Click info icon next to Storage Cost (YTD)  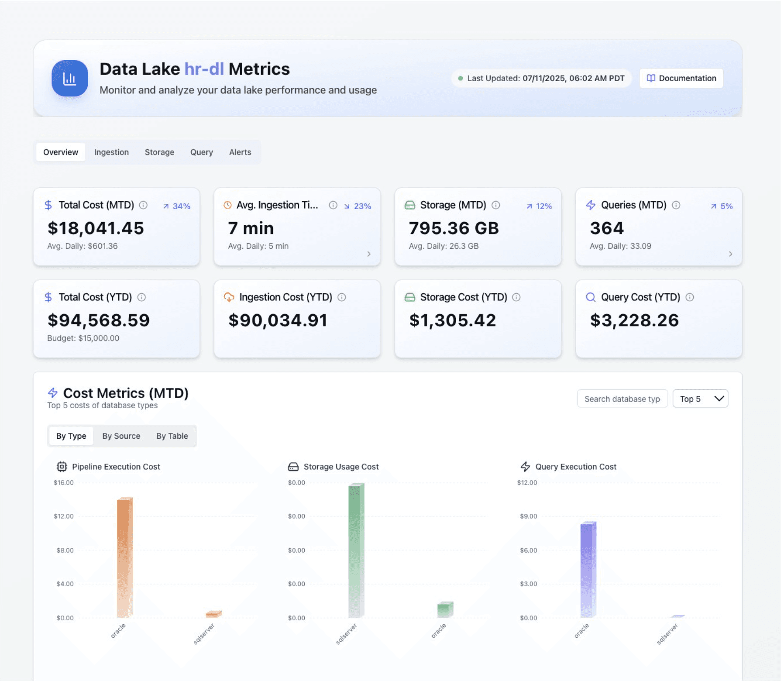pyautogui.click(x=516, y=297)
